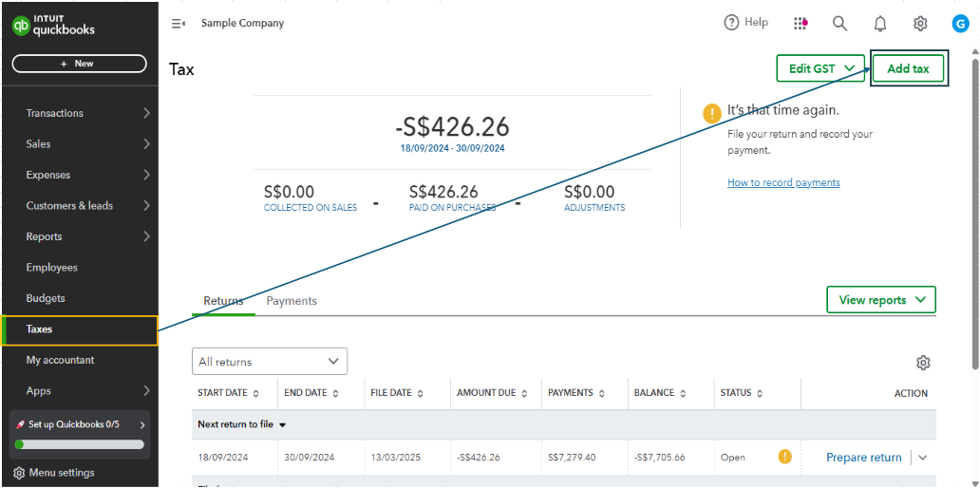Image resolution: width=980 pixels, height=488 pixels.
Task: Open table settings gear above ACTION column
Action: point(923,363)
